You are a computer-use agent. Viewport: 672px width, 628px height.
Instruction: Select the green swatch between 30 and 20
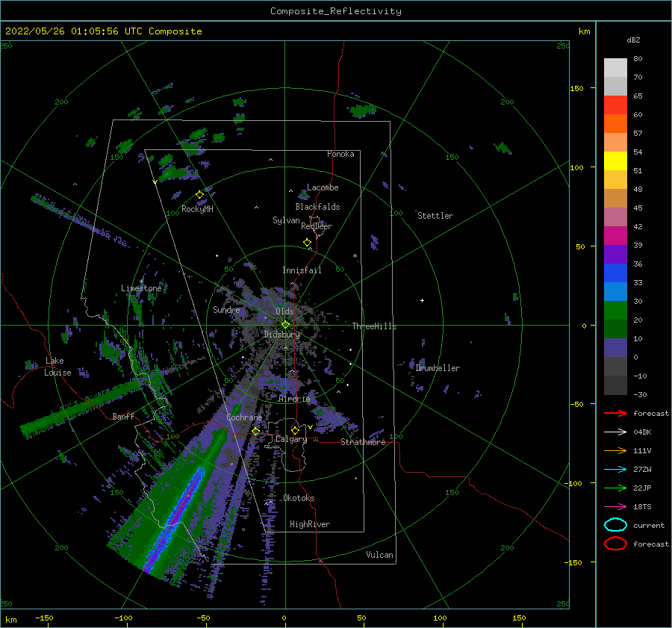click(x=615, y=311)
